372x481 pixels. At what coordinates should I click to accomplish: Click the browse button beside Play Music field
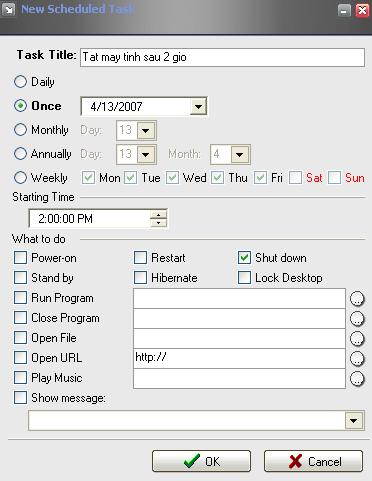(357, 379)
